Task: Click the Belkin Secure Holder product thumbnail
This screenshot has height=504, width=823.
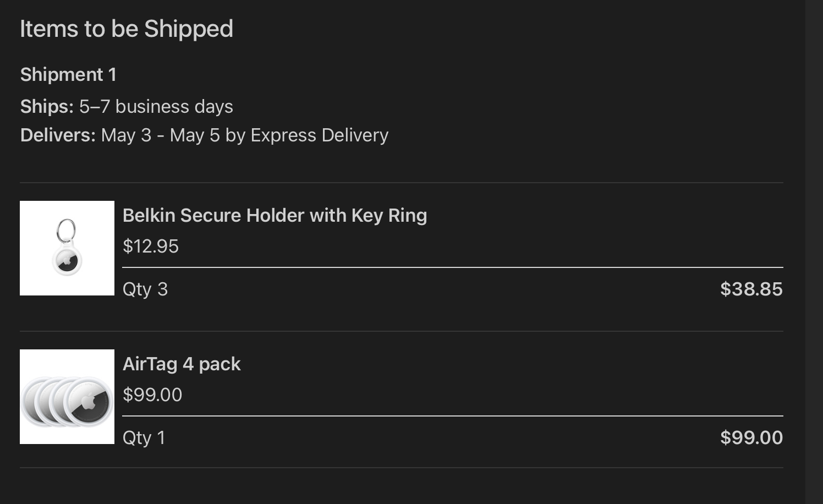Action: pyautogui.click(x=67, y=248)
